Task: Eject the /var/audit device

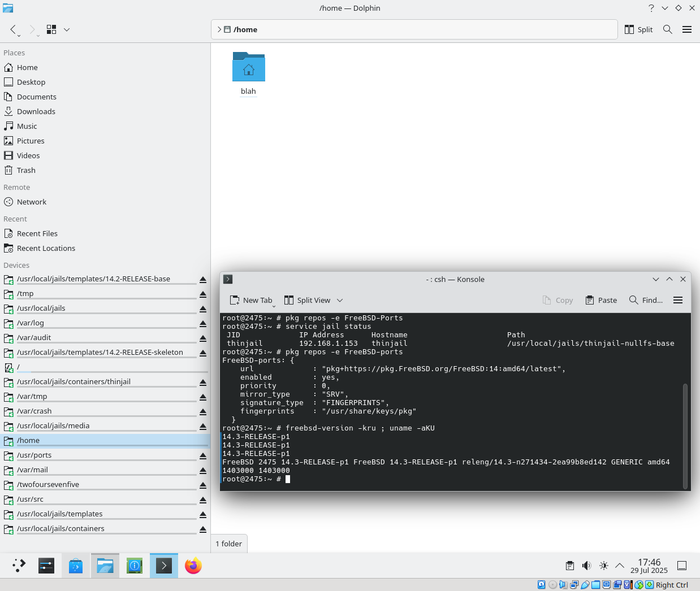Action: pos(203,338)
